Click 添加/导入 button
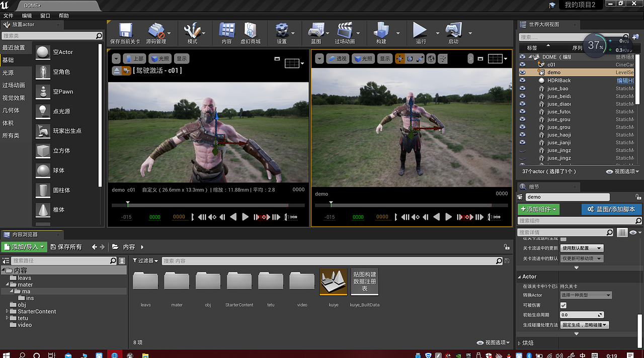The height and width of the screenshot is (358, 644). click(24, 247)
